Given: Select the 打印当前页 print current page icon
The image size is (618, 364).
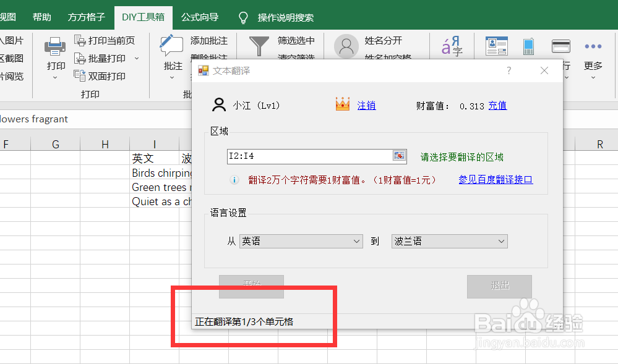Looking at the screenshot, I should tap(81, 40).
